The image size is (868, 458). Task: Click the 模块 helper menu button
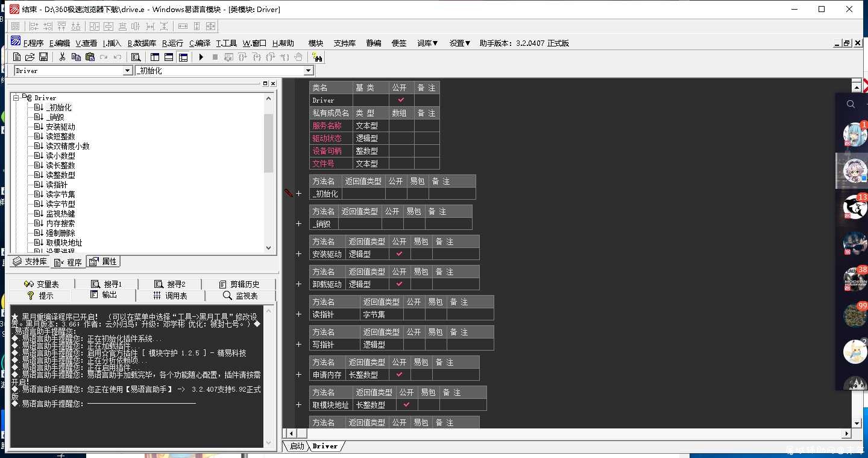coord(316,43)
